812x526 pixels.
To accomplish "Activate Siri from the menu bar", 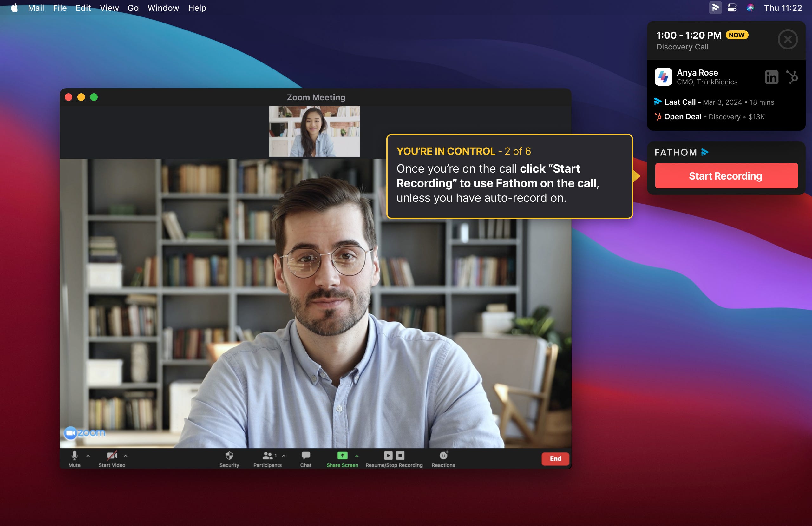I will coord(750,8).
